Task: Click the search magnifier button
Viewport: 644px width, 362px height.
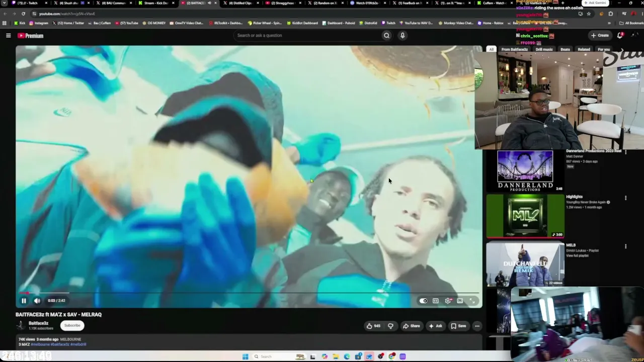Action: pos(386,35)
